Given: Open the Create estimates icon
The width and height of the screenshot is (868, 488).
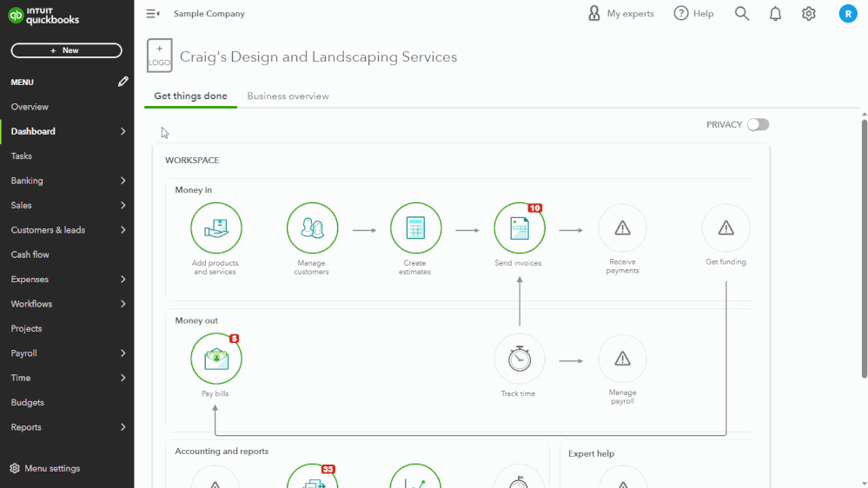Looking at the screenshot, I should point(415,228).
